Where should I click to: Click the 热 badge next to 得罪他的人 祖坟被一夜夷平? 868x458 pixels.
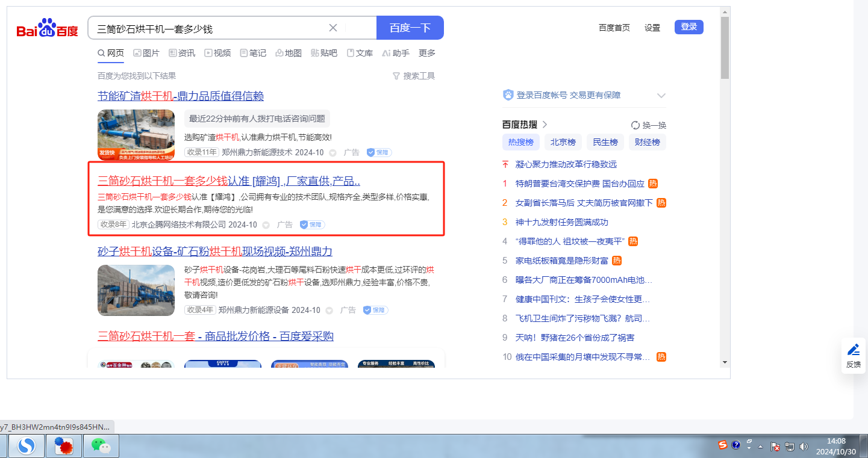pyautogui.click(x=633, y=241)
